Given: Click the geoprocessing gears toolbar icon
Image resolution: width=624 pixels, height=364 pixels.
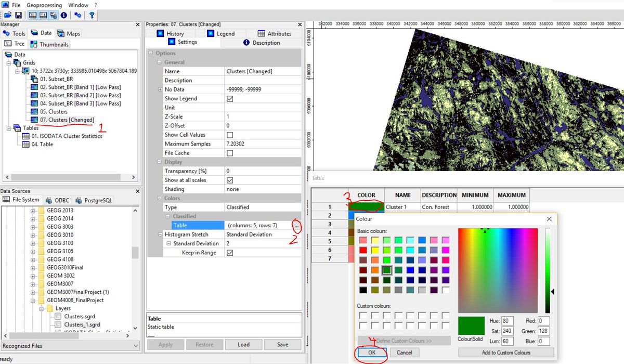Looking at the screenshot, I should click(77, 15).
